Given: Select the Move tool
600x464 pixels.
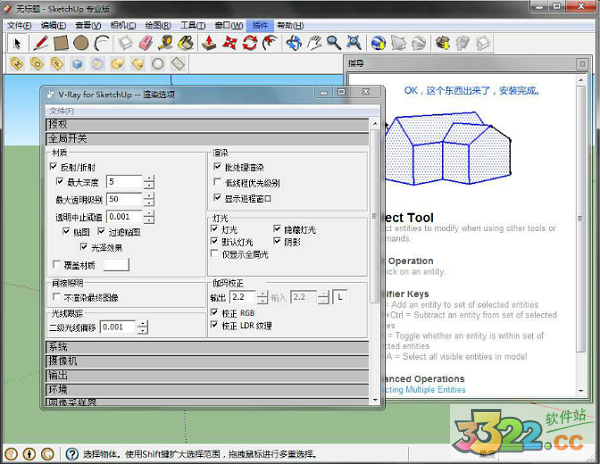Looking at the screenshot, I should click(229, 43).
